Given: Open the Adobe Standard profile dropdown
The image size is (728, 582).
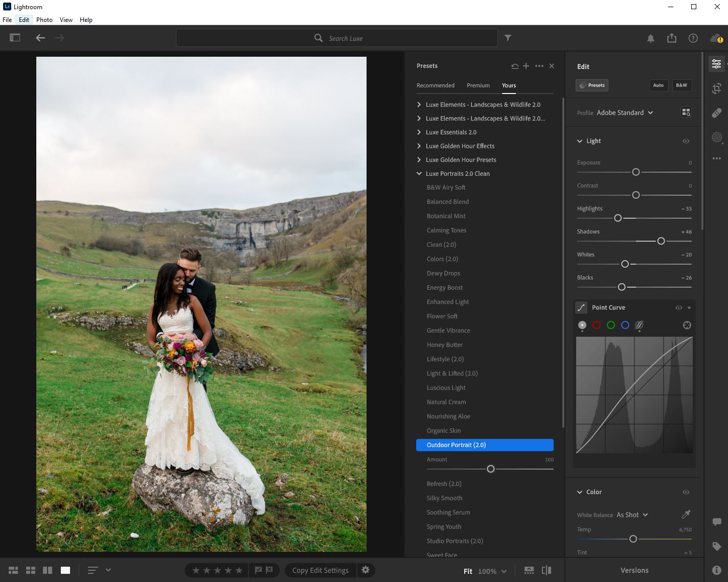Looking at the screenshot, I should (625, 113).
